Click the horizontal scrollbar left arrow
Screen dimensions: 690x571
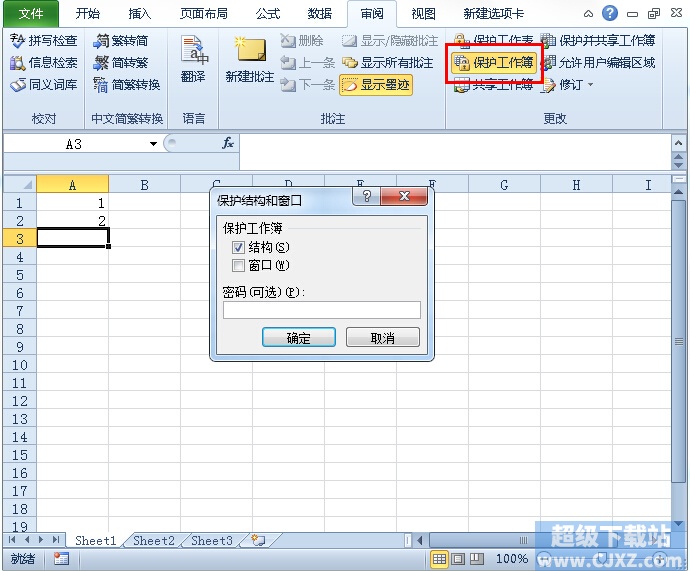click(420, 540)
